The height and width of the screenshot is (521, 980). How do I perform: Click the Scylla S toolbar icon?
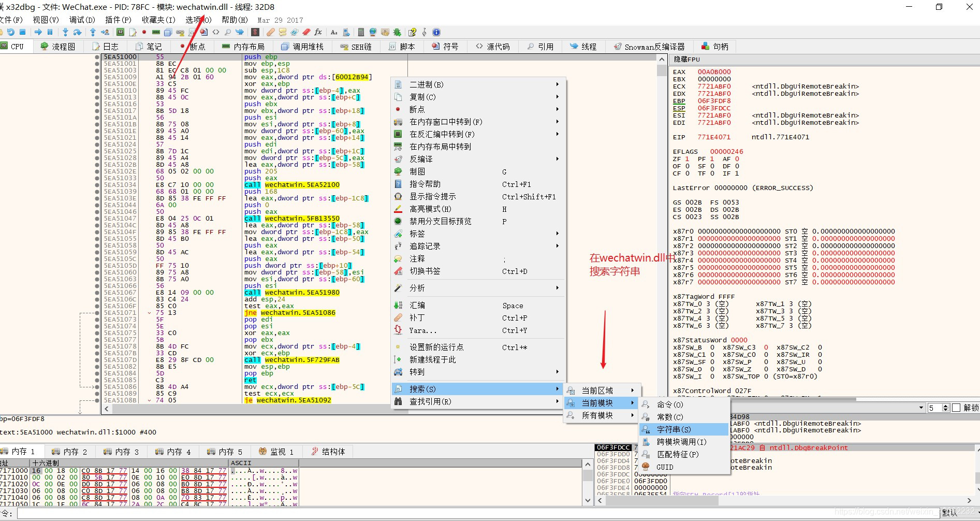[255, 32]
